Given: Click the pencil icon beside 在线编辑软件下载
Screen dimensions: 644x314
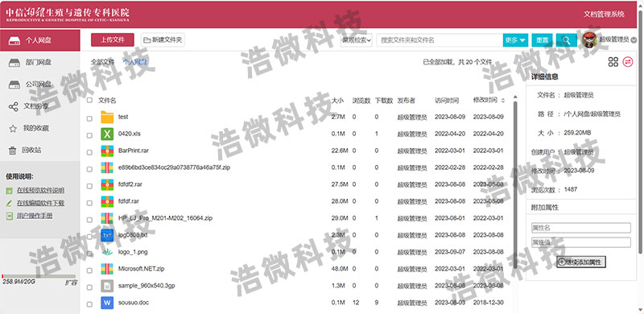Looking at the screenshot, I should (x=10, y=203).
